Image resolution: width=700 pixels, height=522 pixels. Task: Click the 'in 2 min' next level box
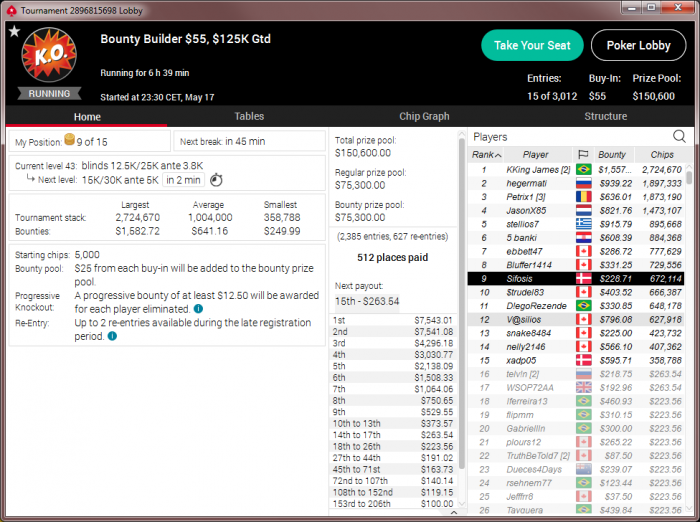coord(183,180)
